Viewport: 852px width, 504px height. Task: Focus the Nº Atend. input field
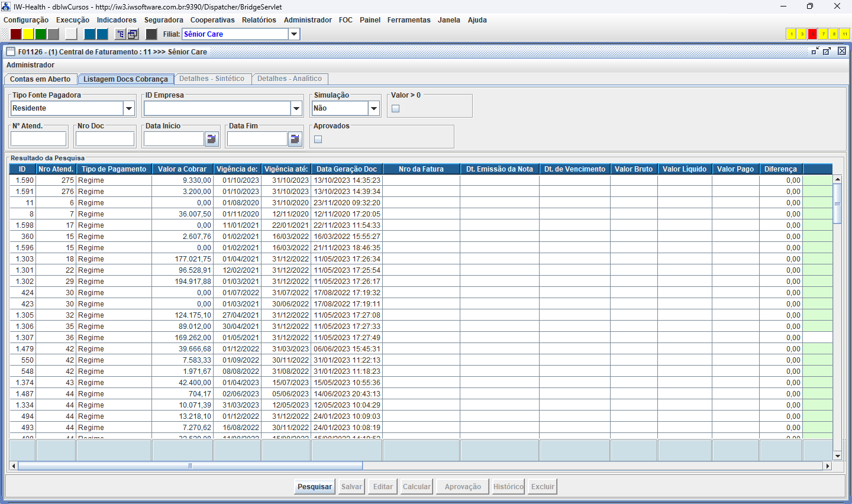coord(38,139)
